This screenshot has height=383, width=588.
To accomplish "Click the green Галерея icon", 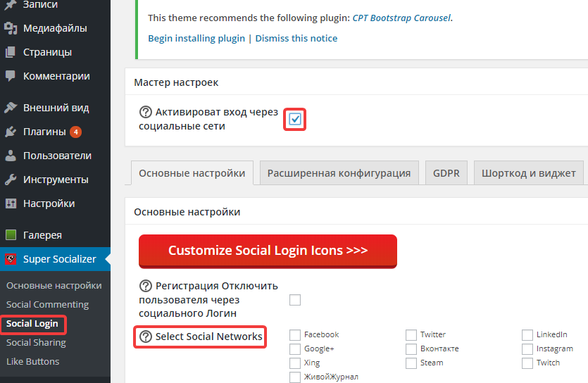I will click(11, 235).
